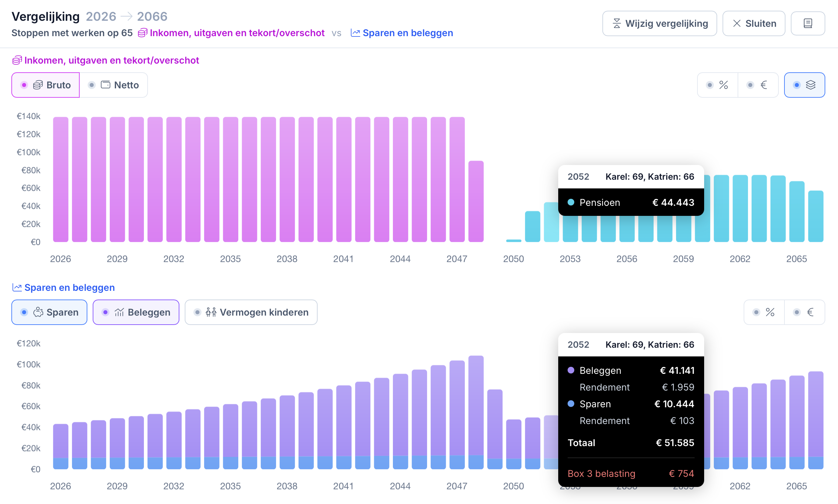
Task: Click the Sparen € 10.444 tooltip value
Action: 674,404
